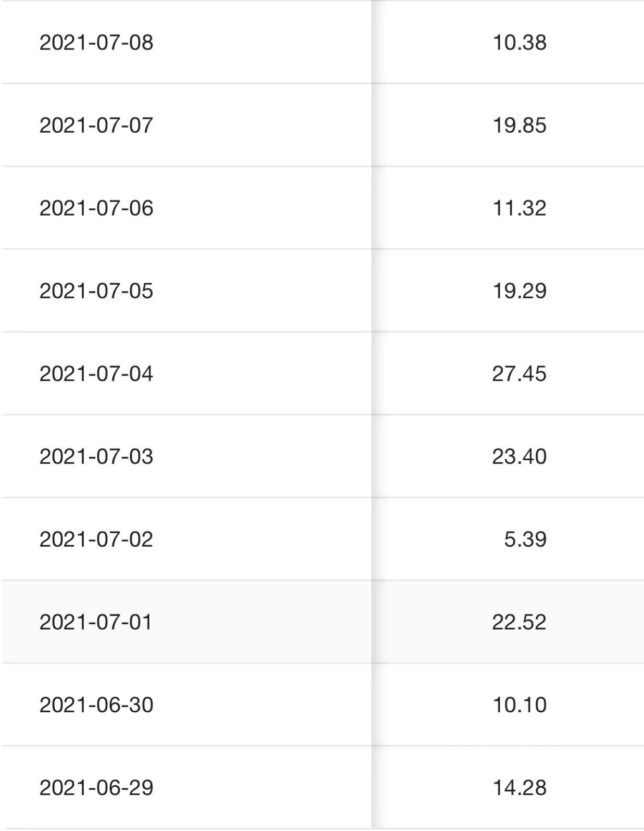Click the 2021-06-30 date cell
Image resolution: width=644 pixels, height=831 pixels.
pos(96,704)
